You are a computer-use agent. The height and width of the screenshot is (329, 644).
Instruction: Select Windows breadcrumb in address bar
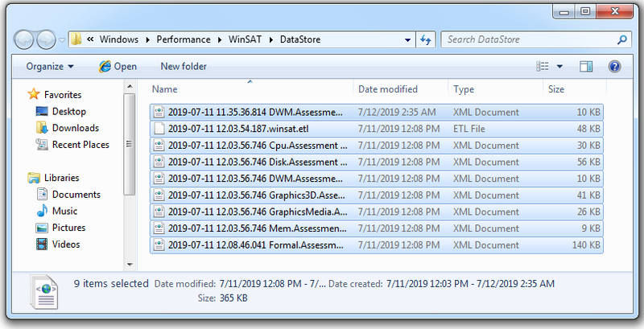(118, 39)
